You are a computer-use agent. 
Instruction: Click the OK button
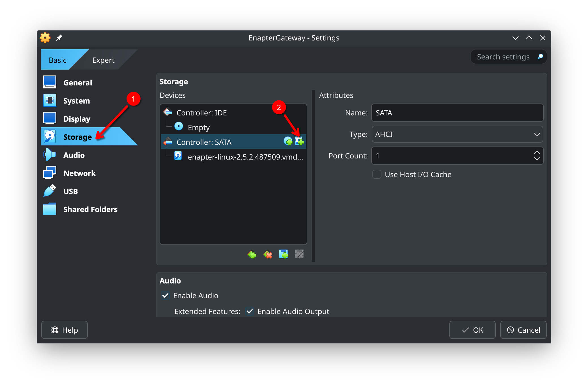coord(472,330)
